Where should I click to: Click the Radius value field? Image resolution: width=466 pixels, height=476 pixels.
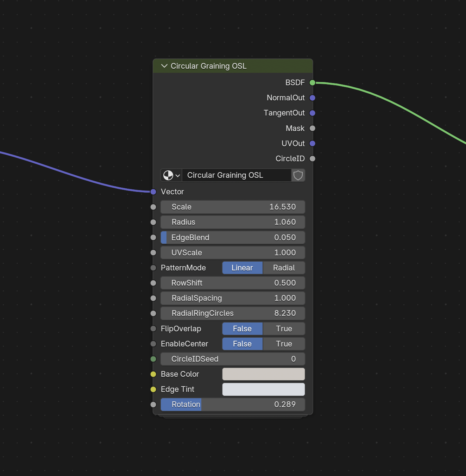233,222
